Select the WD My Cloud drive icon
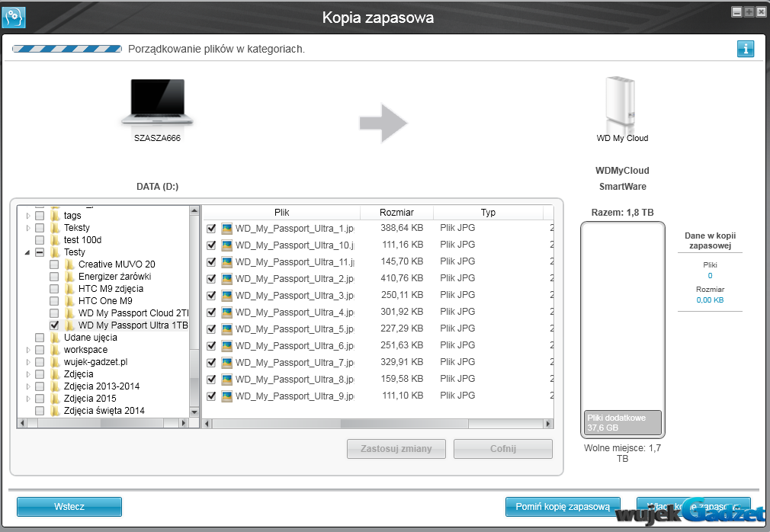This screenshot has width=770, height=532. click(621, 102)
